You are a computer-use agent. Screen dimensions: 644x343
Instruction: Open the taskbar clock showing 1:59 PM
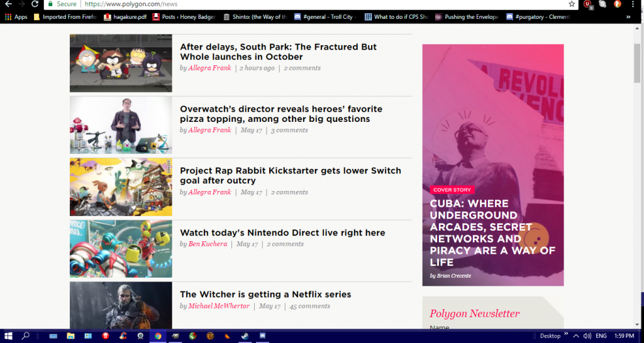pyautogui.click(x=624, y=336)
